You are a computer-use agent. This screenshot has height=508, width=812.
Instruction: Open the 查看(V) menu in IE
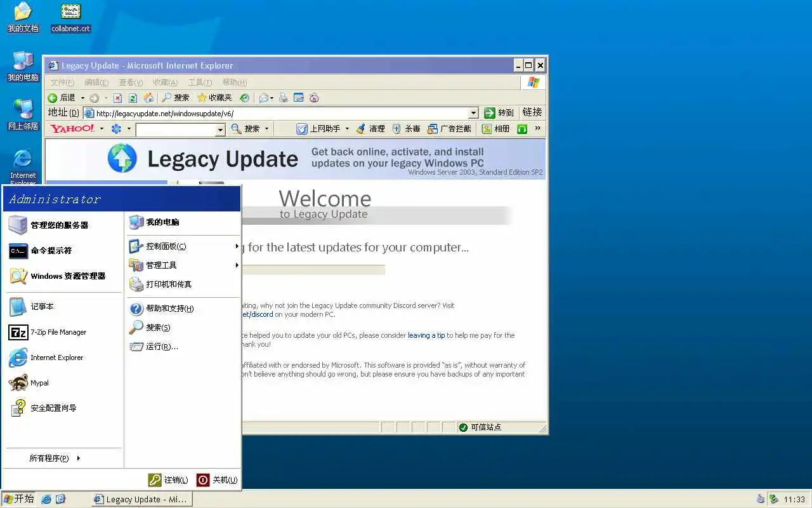(131, 83)
